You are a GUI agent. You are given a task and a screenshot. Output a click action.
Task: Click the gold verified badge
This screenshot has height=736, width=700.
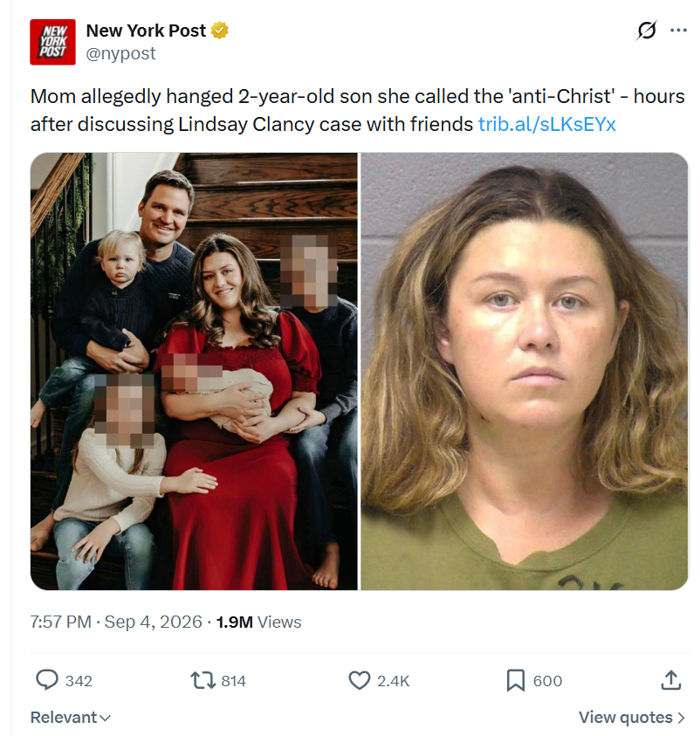pyautogui.click(x=219, y=31)
